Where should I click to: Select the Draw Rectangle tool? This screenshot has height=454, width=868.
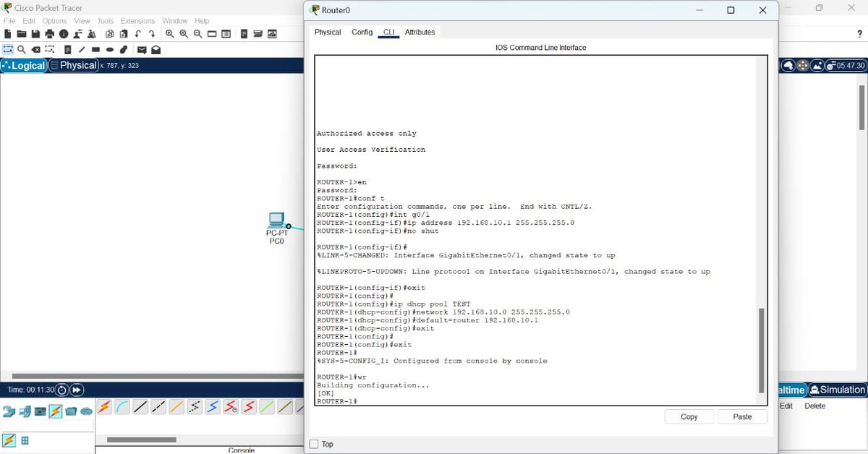95,50
